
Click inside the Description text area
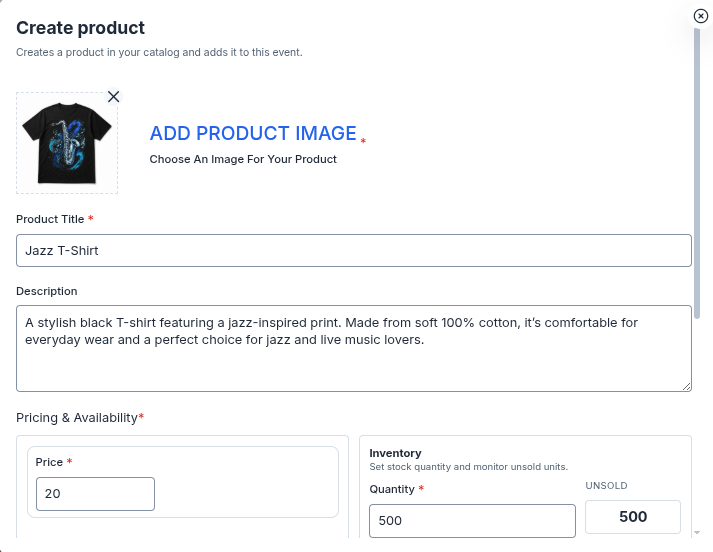click(x=354, y=348)
